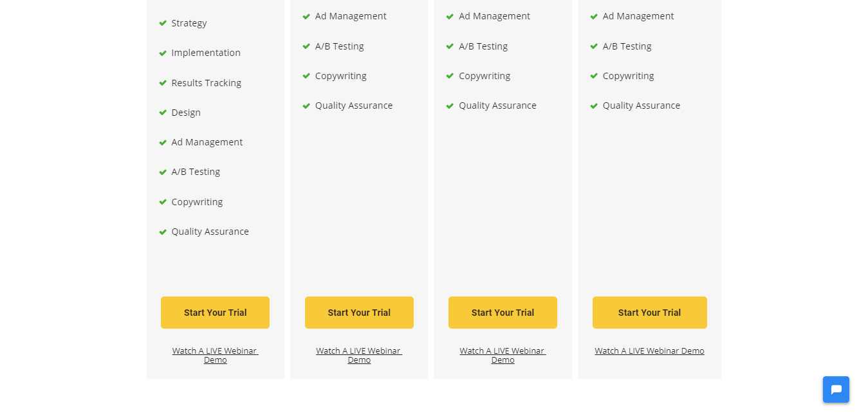Open Watch A LIVE Webinar Demo in third column
The width and height of the screenshot is (868, 420).
coord(503,354)
